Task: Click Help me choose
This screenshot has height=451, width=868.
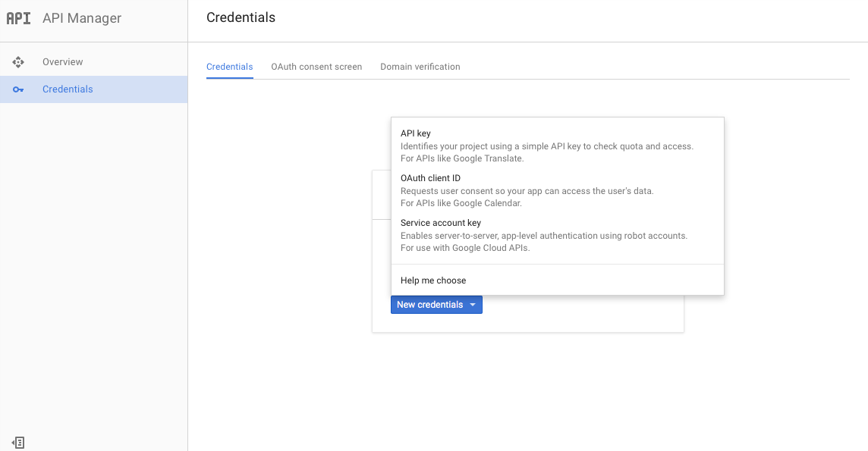Action: [x=433, y=280]
